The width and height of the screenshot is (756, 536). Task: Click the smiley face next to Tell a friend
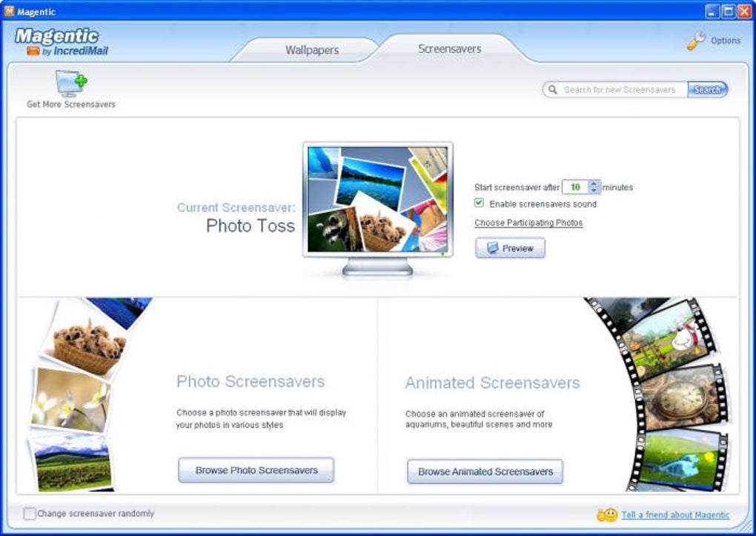coord(606,515)
